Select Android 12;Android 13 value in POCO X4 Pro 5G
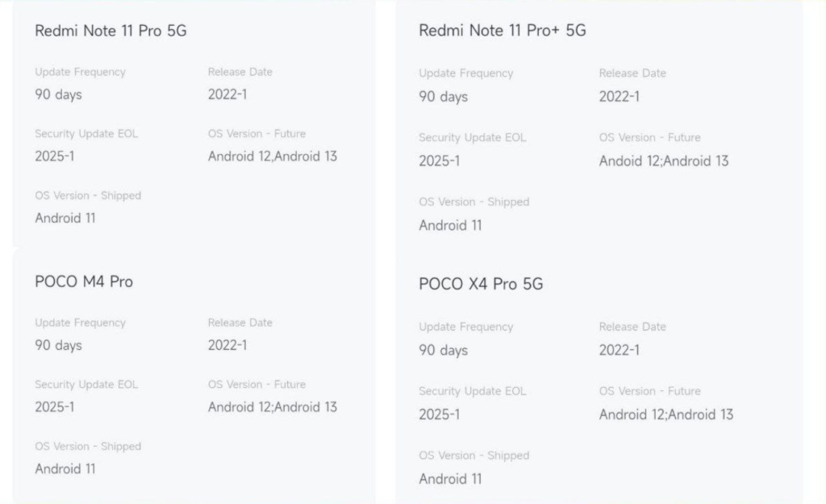826x504 pixels. (x=665, y=414)
